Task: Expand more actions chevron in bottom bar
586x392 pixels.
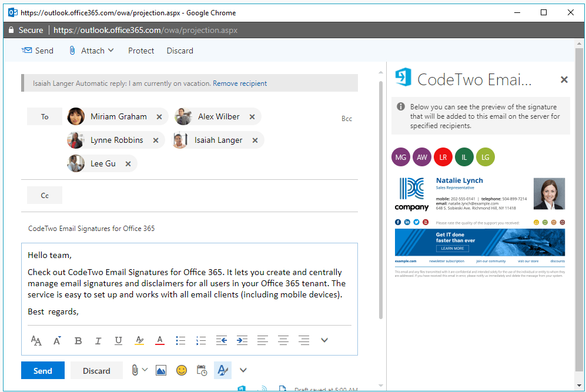Action: pyautogui.click(x=243, y=370)
